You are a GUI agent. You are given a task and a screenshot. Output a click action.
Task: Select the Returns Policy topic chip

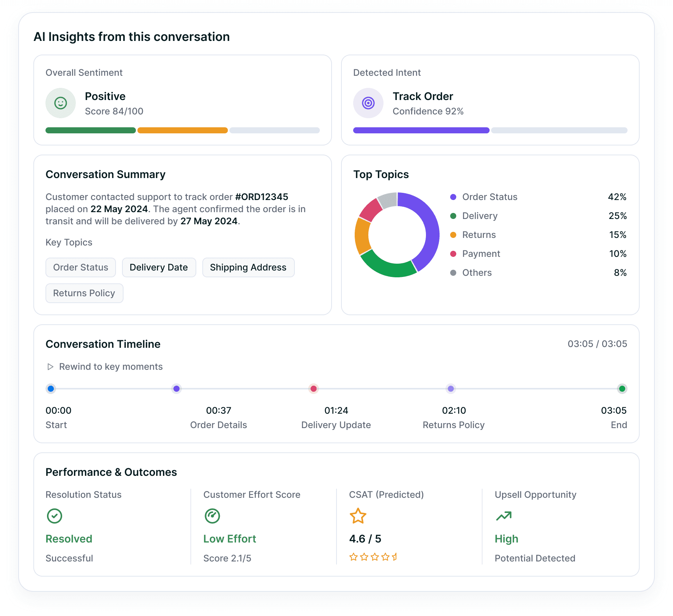tap(84, 293)
